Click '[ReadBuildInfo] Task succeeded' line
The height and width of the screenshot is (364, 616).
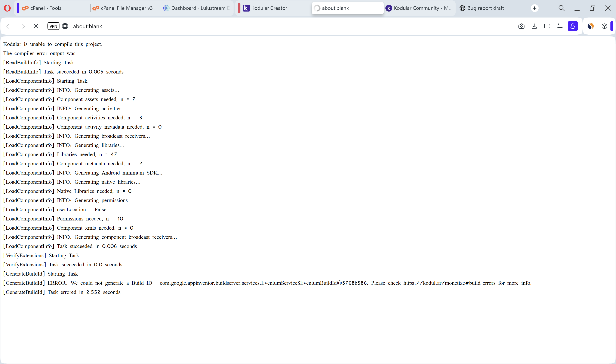[x=63, y=72]
